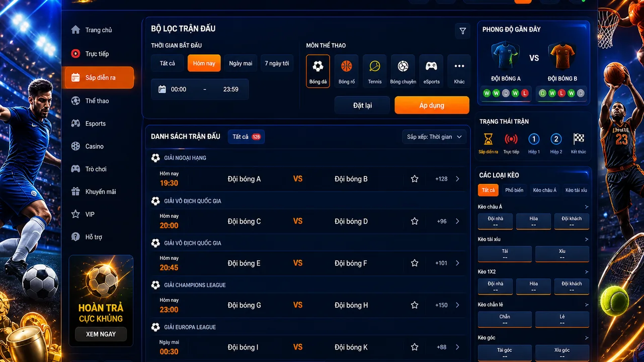Expand the Kèo châu Á section arrow
The height and width of the screenshot is (362, 644).
587,207
